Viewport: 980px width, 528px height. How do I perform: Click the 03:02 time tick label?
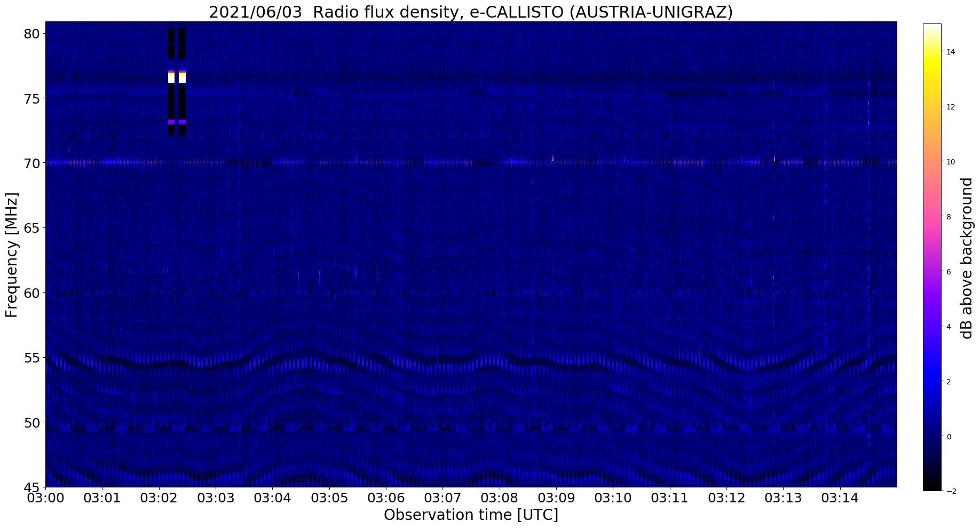(159, 498)
